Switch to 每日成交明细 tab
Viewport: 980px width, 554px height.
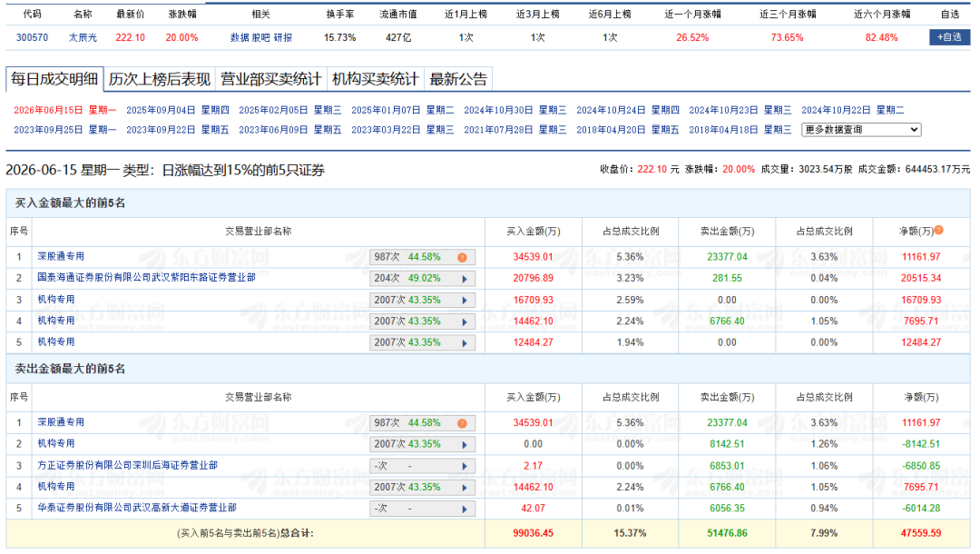click(x=54, y=79)
